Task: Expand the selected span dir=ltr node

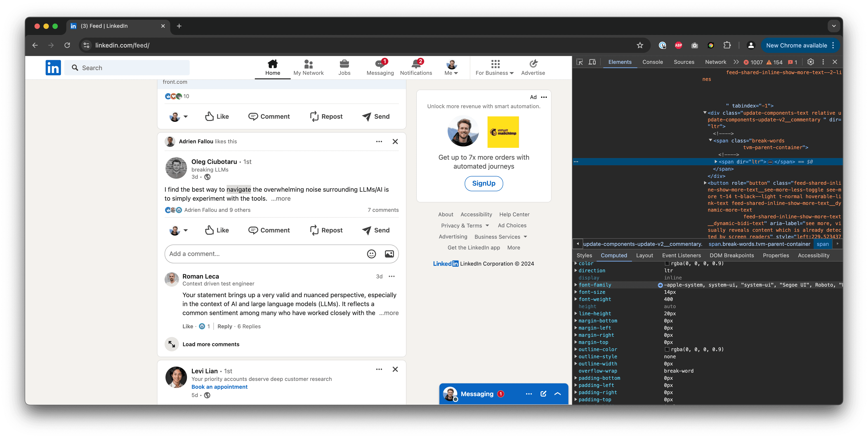Action: [x=716, y=162]
